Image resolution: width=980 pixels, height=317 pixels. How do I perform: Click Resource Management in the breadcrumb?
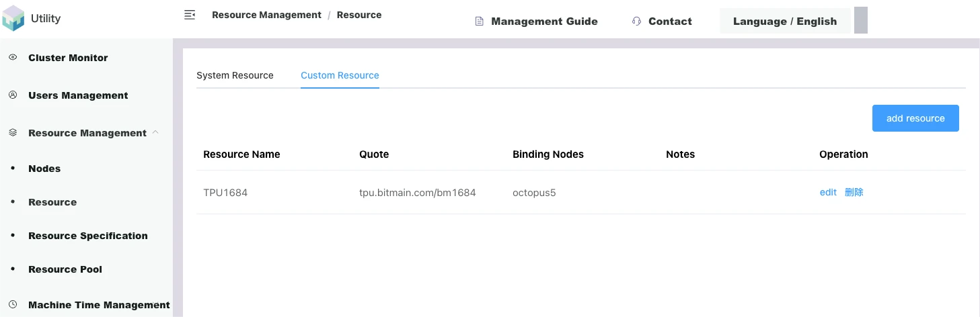tap(266, 15)
